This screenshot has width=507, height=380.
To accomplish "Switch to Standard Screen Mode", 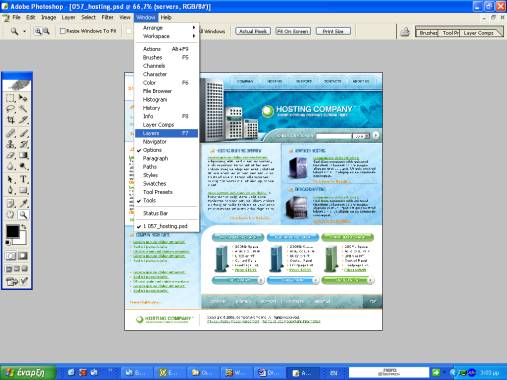I will (9, 269).
